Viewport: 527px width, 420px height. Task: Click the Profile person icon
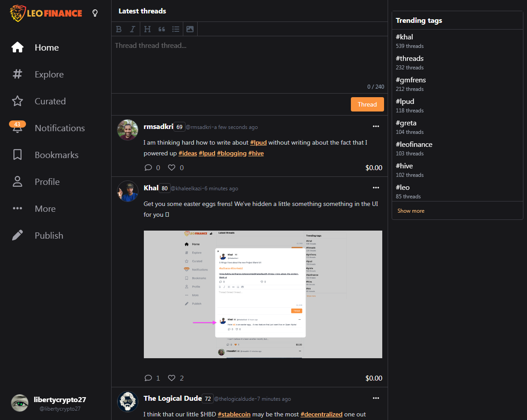pyautogui.click(x=17, y=182)
